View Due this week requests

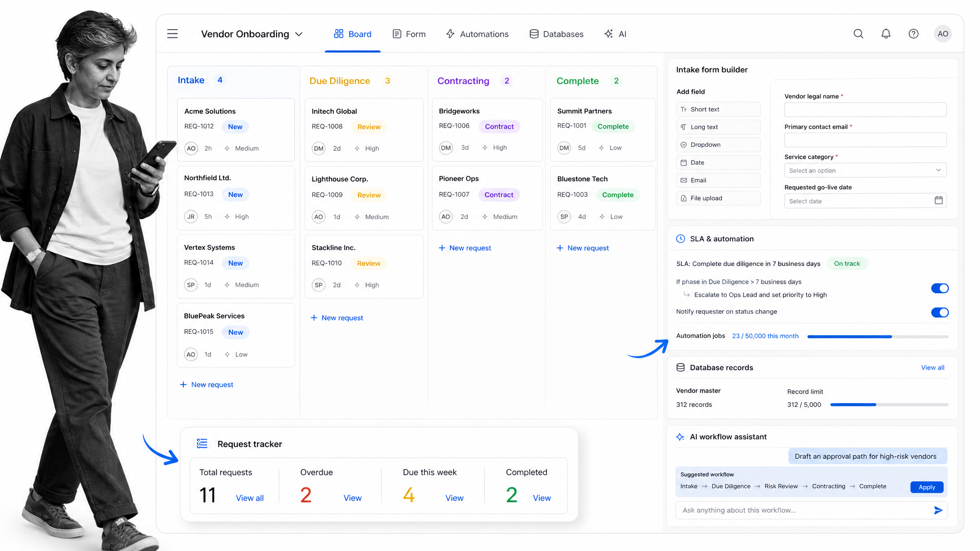[x=455, y=498]
